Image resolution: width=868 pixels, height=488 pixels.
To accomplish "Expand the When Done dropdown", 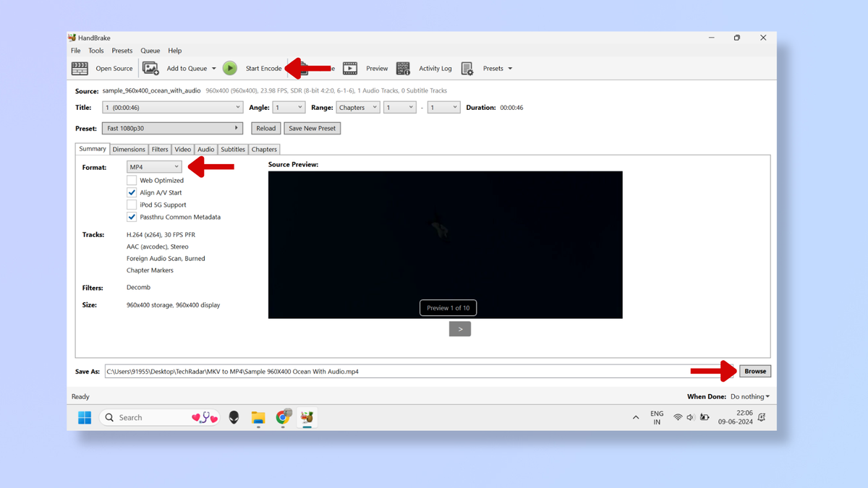I will pyautogui.click(x=750, y=396).
